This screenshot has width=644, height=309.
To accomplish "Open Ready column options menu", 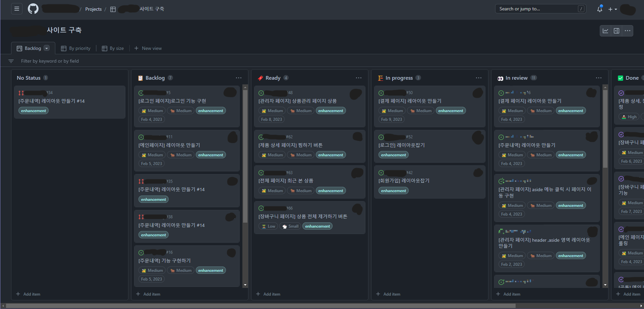I will (359, 78).
